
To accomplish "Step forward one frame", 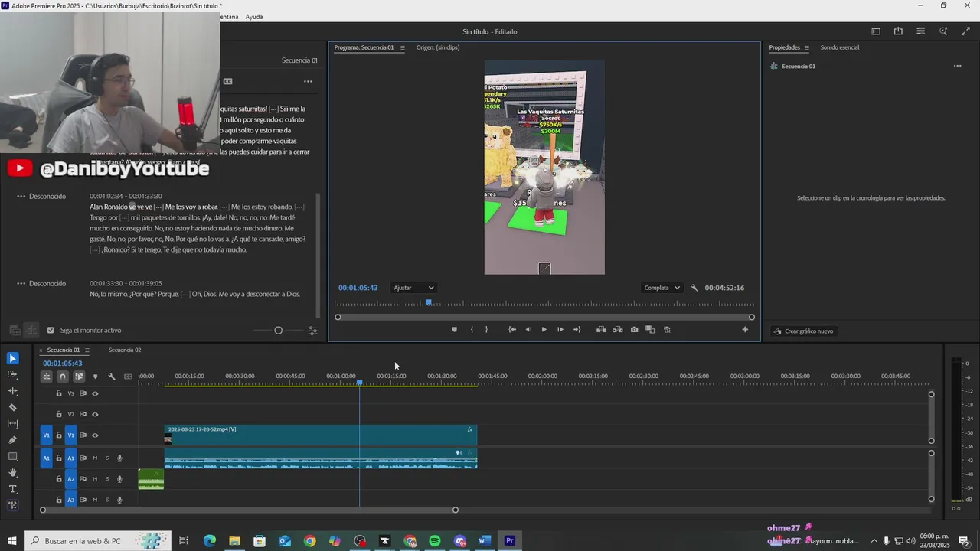I will (560, 330).
